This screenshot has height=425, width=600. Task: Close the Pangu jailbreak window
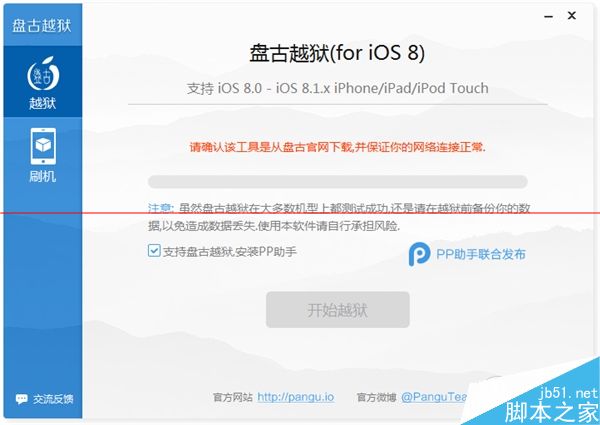(572, 16)
